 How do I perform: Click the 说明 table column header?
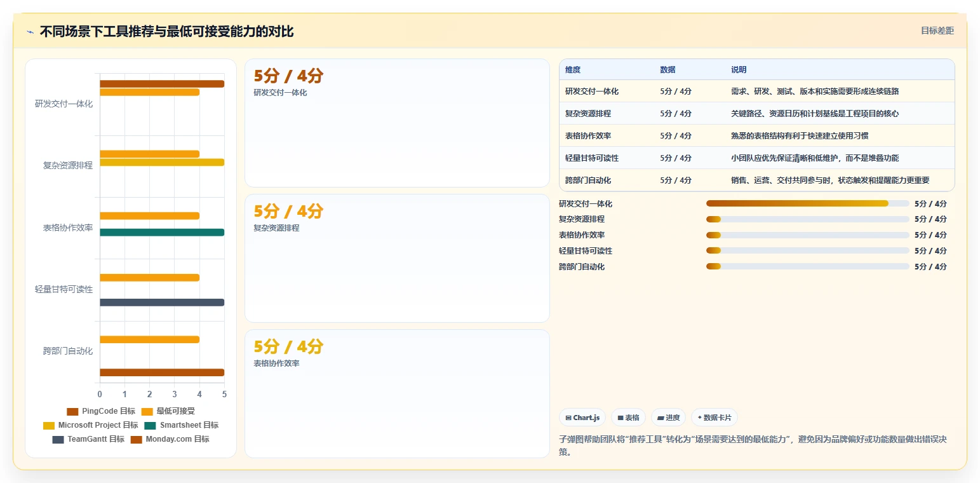(x=739, y=70)
